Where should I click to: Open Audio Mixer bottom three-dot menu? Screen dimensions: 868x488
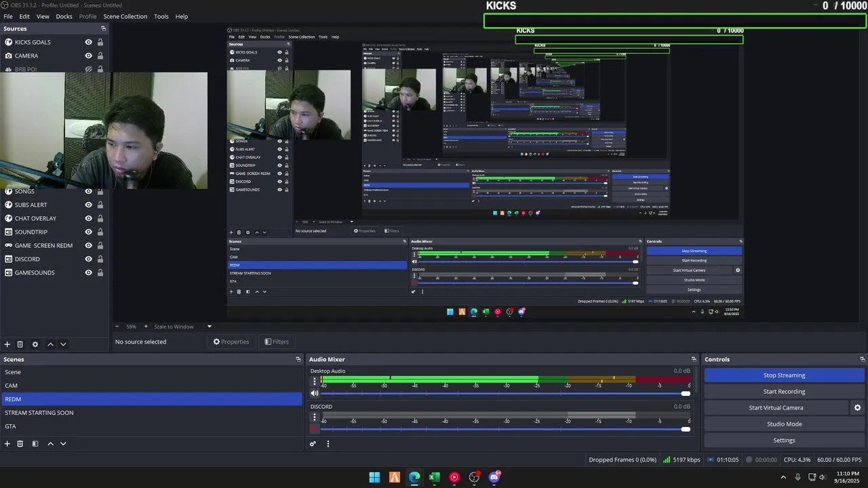point(328,444)
